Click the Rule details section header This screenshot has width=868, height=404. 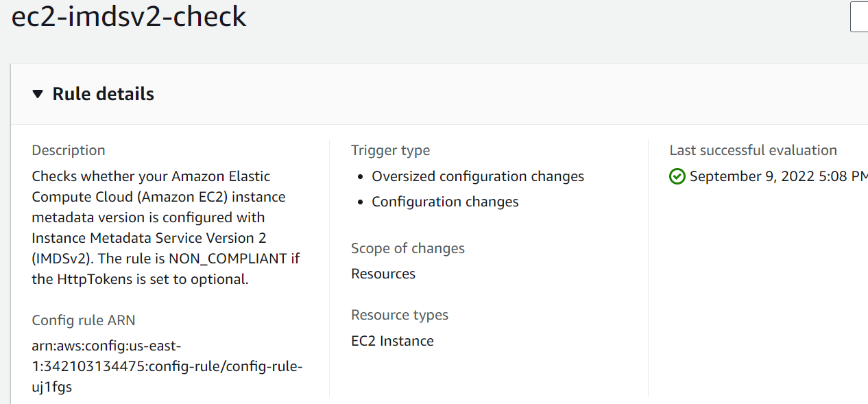point(102,94)
